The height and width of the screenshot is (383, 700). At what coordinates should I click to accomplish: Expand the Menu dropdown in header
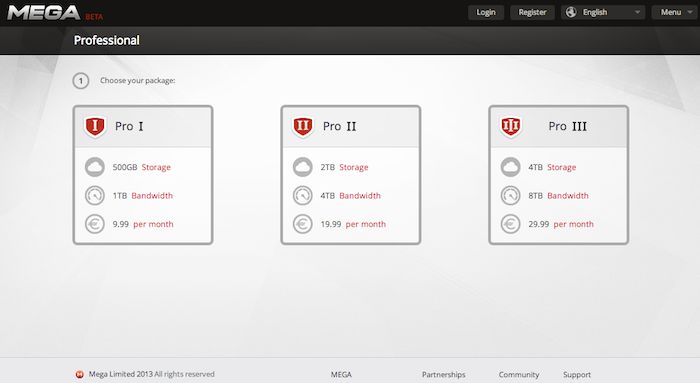pos(674,12)
